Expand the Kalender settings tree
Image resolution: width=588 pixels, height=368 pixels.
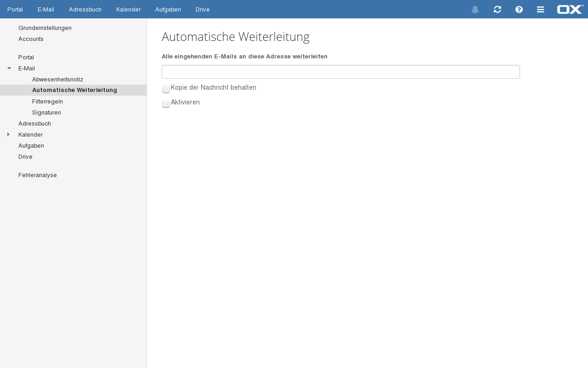click(9, 134)
